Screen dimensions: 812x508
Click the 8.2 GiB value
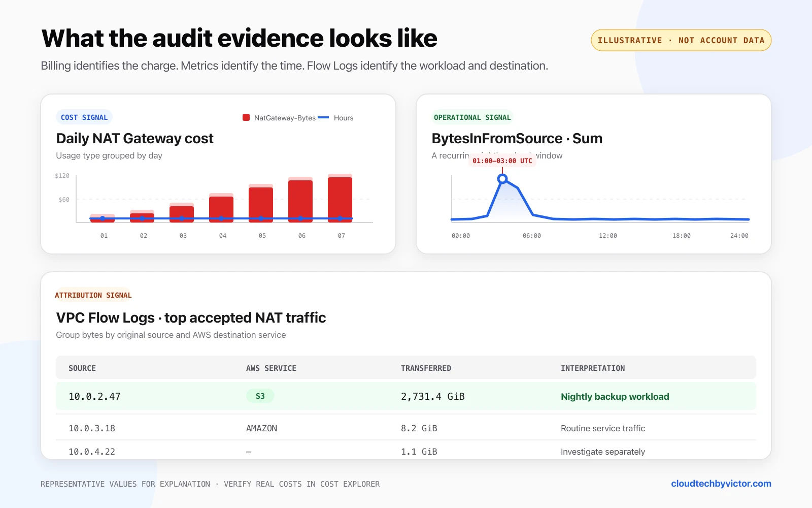[419, 428]
